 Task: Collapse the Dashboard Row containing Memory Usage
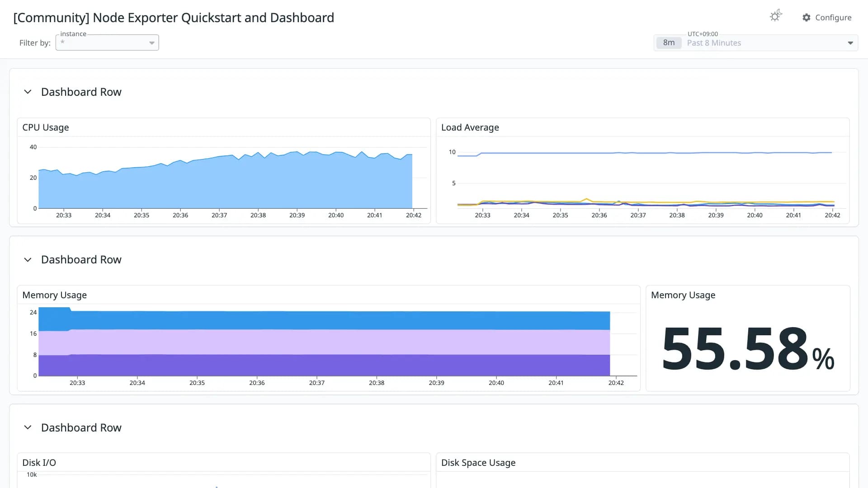point(28,259)
